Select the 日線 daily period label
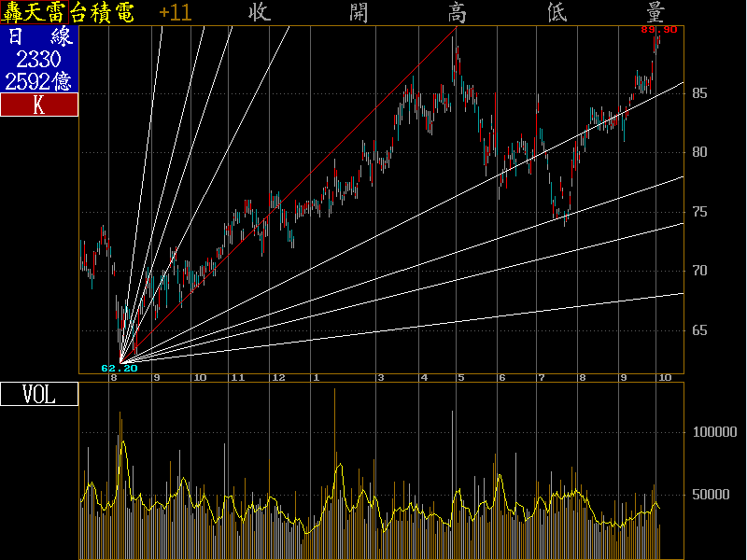 click(x=38, y=37)
